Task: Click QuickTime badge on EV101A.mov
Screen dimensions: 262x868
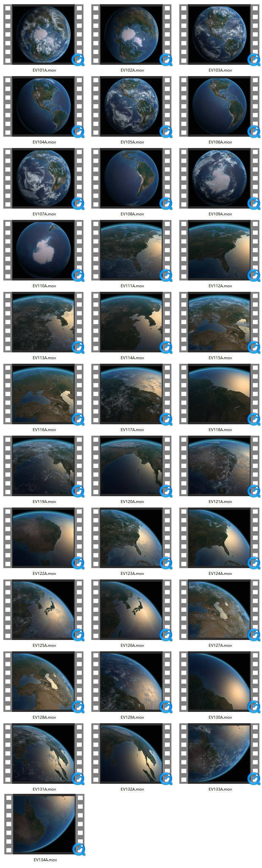Action: click(x=78, y=60)
